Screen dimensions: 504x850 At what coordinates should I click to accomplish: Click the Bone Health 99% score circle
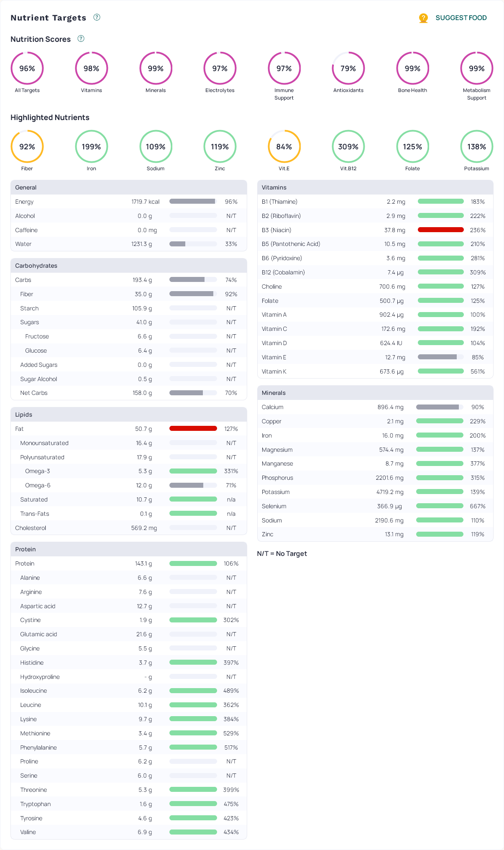point(412,68)
